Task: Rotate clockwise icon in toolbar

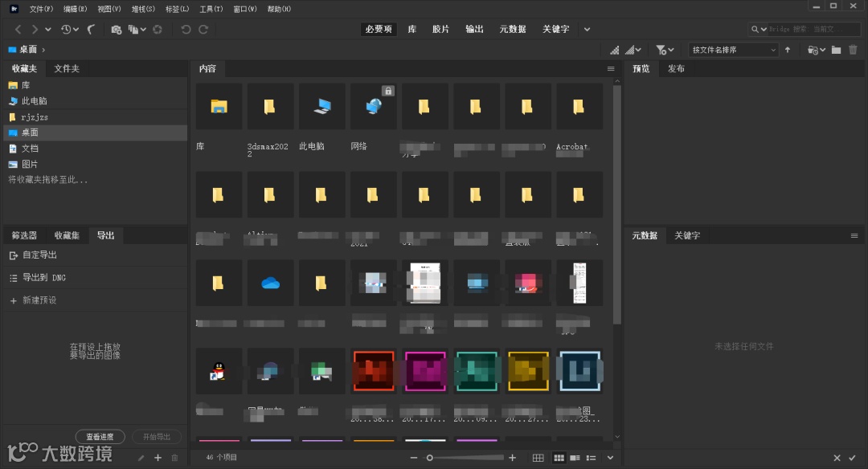Action: pos(203,29)
